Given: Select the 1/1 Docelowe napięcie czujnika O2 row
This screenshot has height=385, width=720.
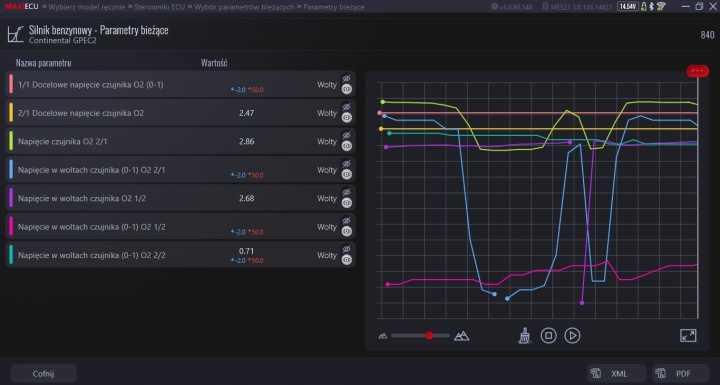Looking at the screenshot, I should [x=180, y=85].
